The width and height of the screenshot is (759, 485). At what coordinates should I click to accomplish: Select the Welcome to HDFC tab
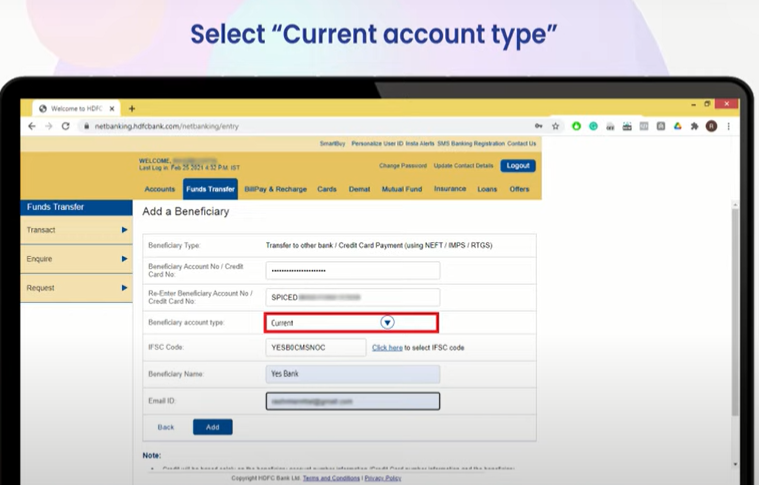click(76, 108)
